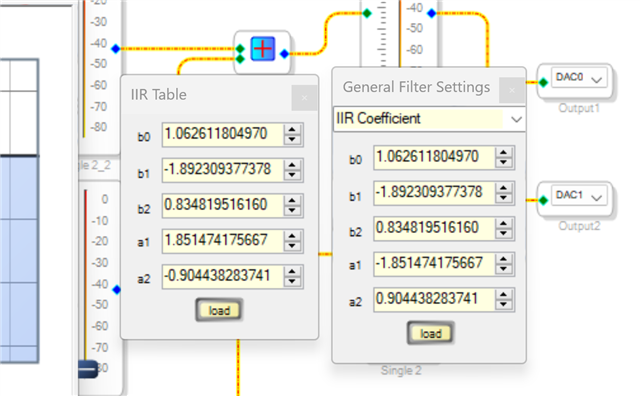Increment b2 in General Filter Settings
The width and height of the screenshot is (640, 396).
point(504,224)
